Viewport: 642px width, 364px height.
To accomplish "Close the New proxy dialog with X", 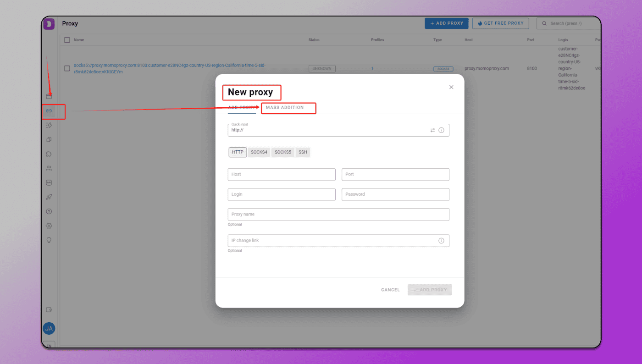I will [451, 87].
